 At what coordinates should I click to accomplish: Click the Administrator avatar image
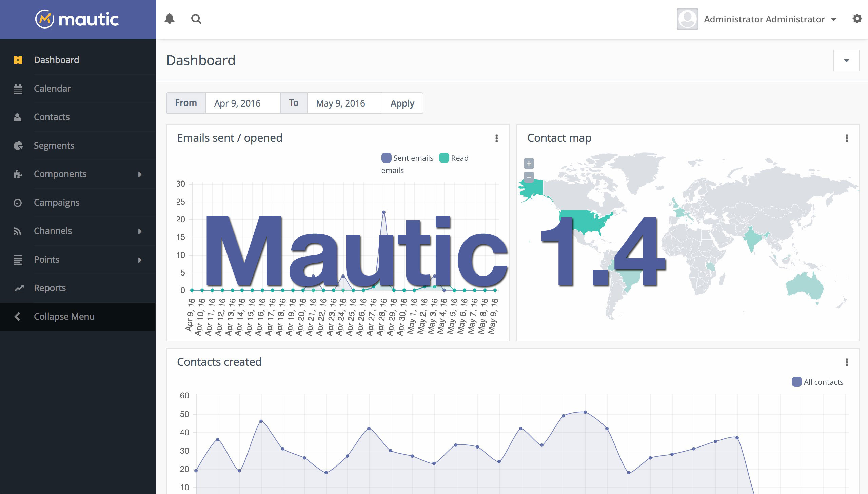point(687,19)
